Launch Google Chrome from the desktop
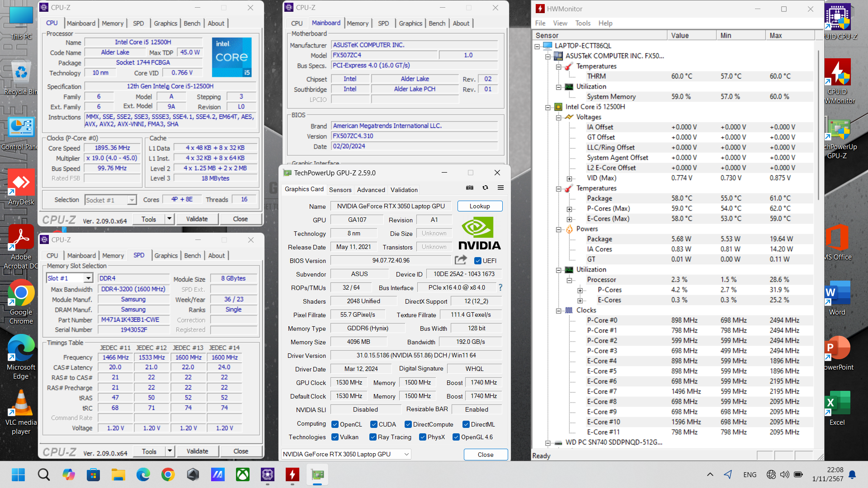Screen dimensions: 868x488 coord(21,302)
